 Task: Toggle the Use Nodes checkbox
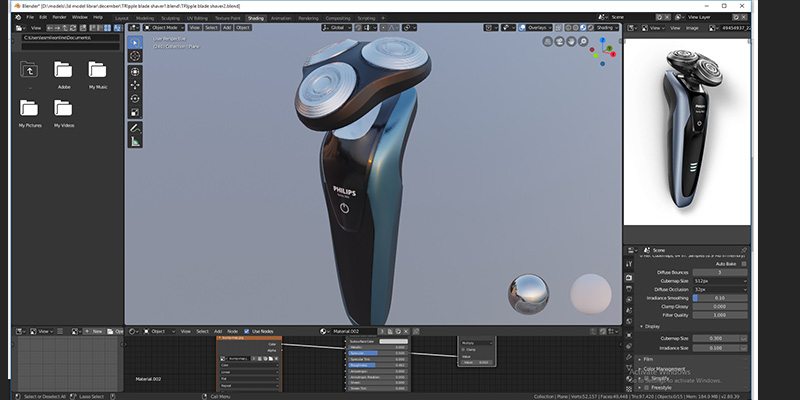[245, 331]
